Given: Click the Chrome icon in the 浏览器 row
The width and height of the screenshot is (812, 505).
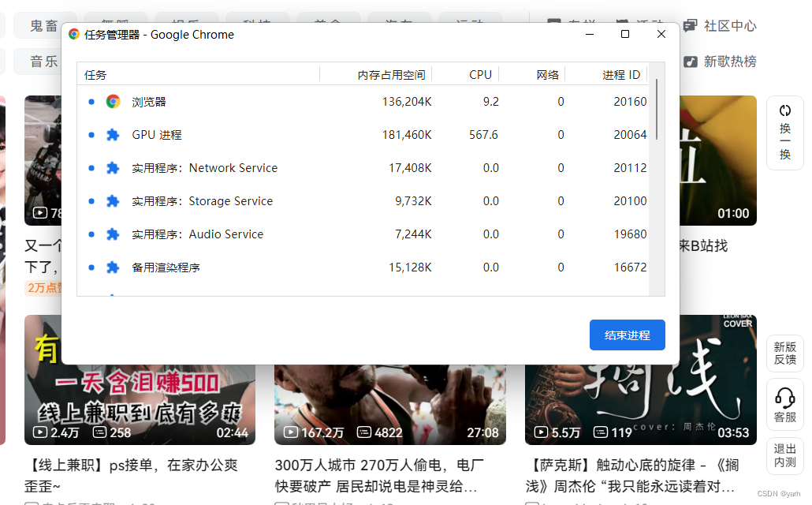Looking at the screenshot, I should point(113,102).
